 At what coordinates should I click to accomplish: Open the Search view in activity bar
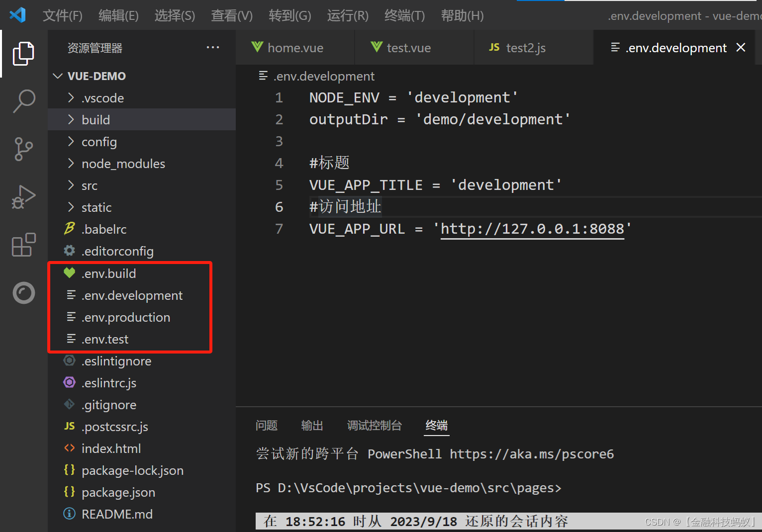(x=23, y=101)
